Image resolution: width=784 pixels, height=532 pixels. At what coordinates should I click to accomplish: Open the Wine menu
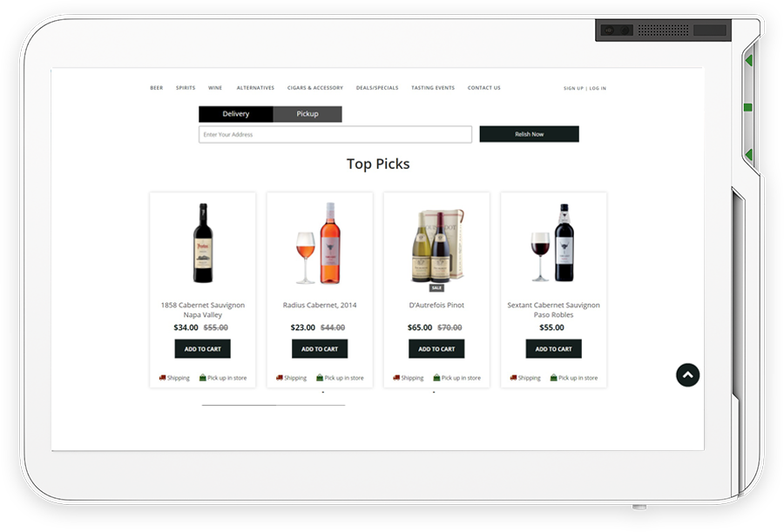click(x=215, y=87)
